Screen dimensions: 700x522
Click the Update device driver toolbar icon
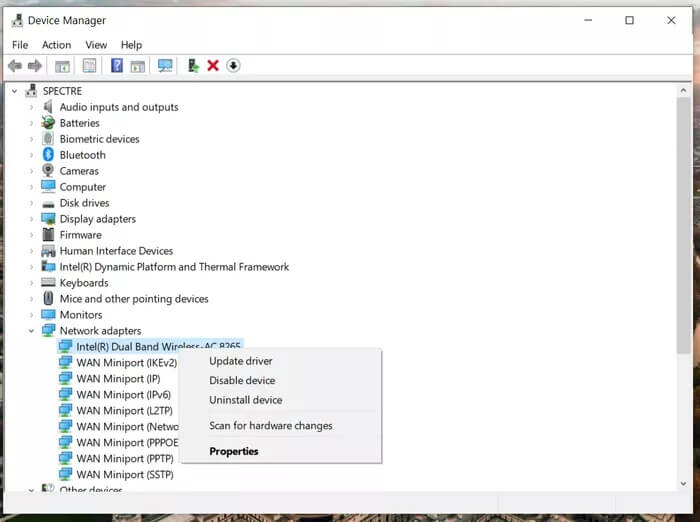(193, 66)
